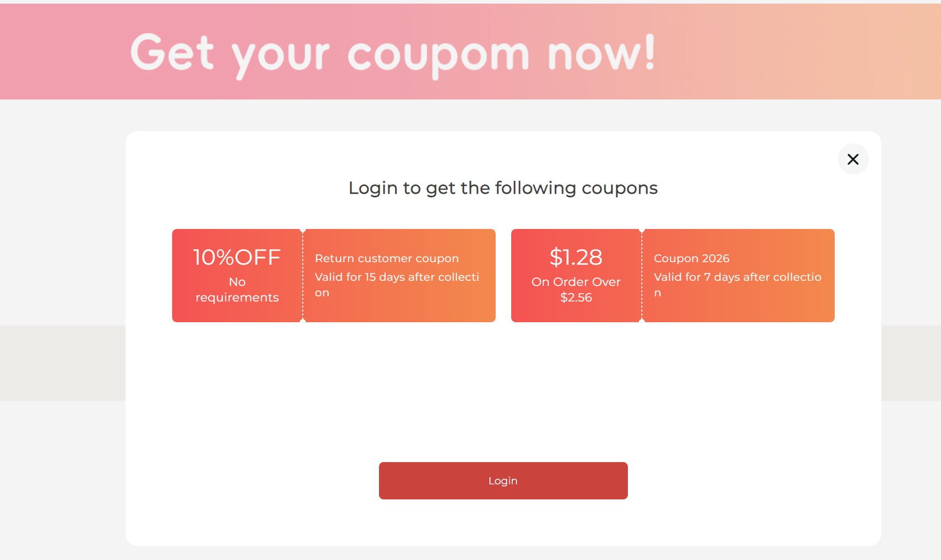
Task: Click the gray band left of the popup
Action: click(x=62, y=363)
